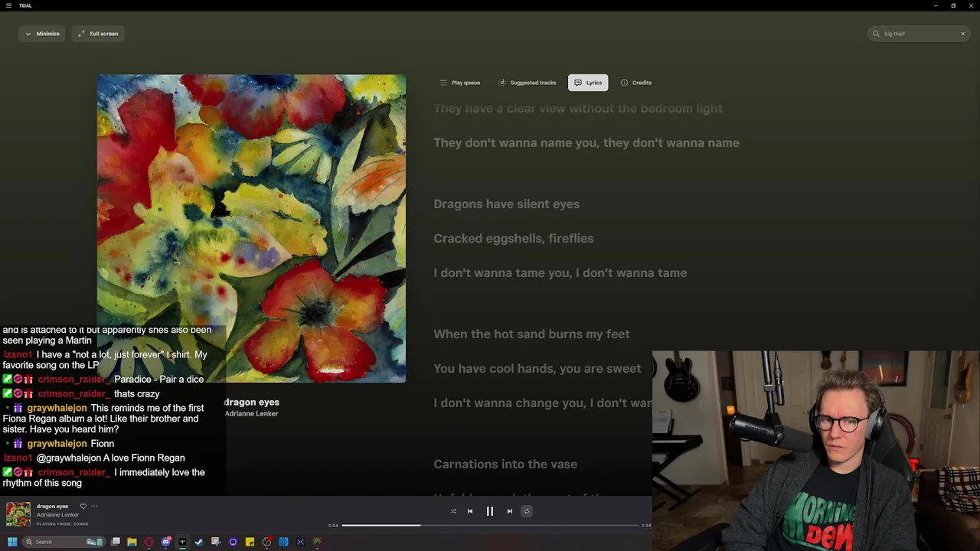Toggle shuffle playback

(x=453, y=511)
